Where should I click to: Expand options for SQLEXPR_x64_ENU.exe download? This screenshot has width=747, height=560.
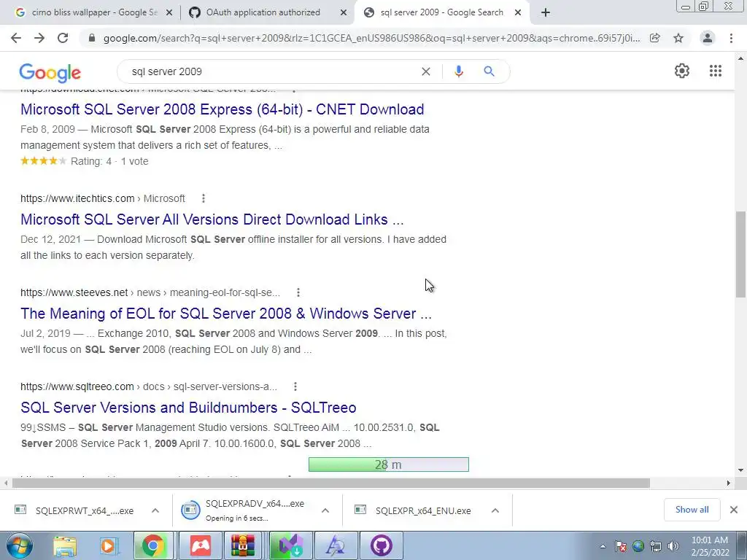(495, 510)
